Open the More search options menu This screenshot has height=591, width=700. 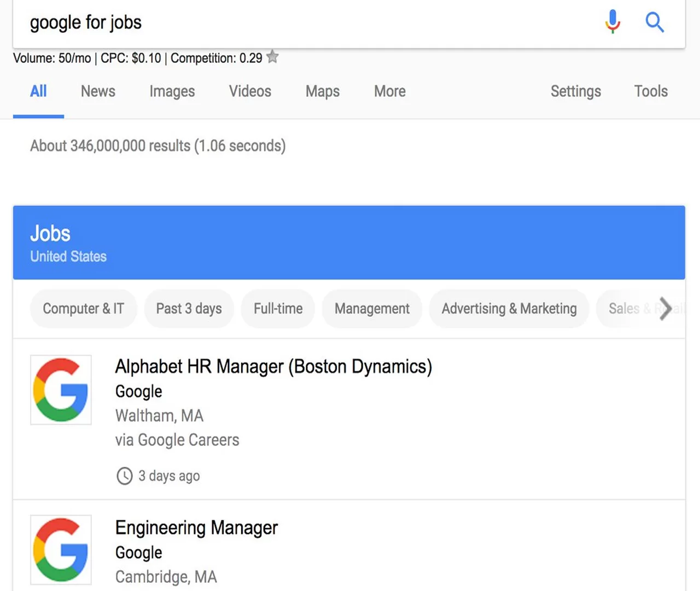(x=390, y=91)
